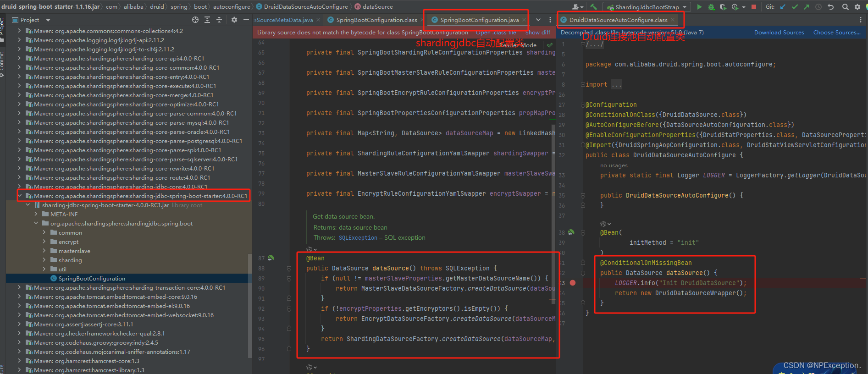868x374 pixels.
Task: Start debugging with the bug icon
Action: (x=711, y=7)
